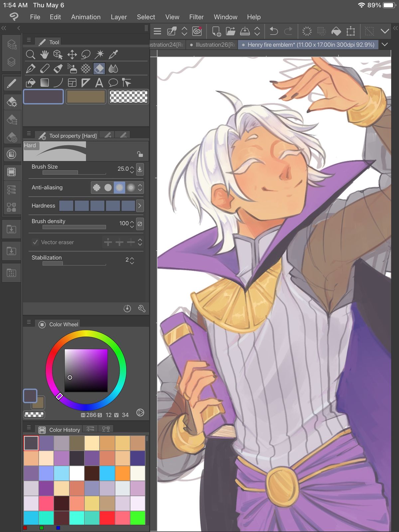Select the Text tool

point(99,82)
